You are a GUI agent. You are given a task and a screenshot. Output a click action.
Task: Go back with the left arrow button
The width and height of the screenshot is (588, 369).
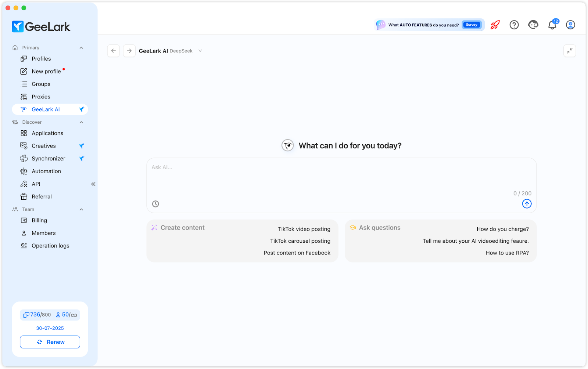tap(114, 51)
